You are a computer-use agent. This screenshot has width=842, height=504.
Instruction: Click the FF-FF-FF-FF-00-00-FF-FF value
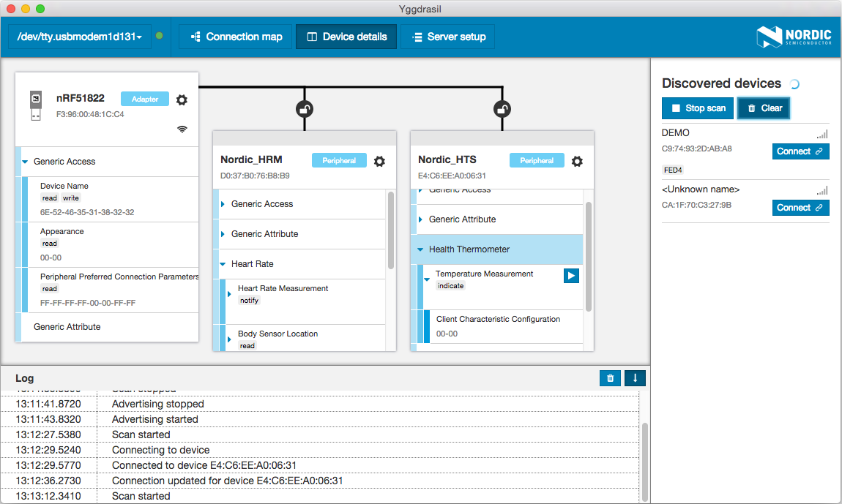[88, 304]
